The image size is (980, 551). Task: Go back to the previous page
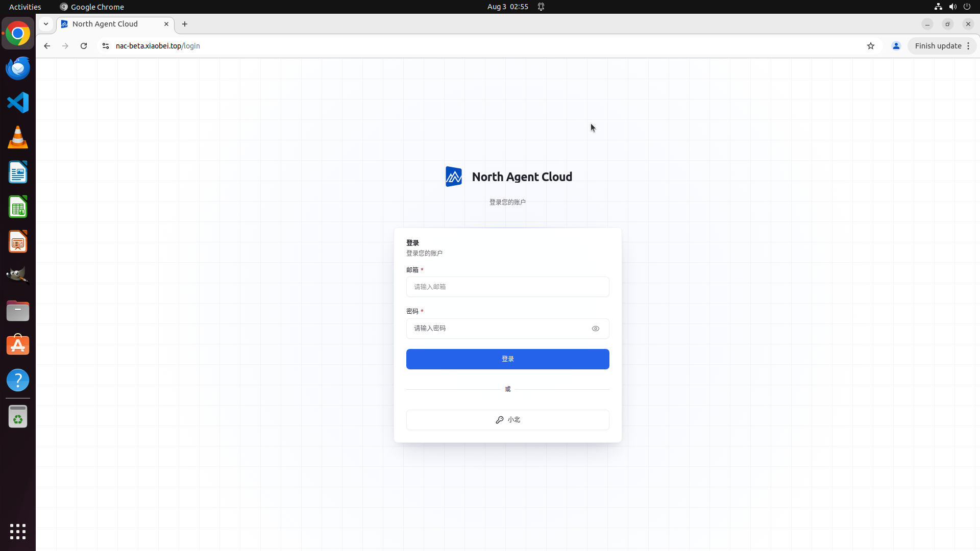(47, 46)
